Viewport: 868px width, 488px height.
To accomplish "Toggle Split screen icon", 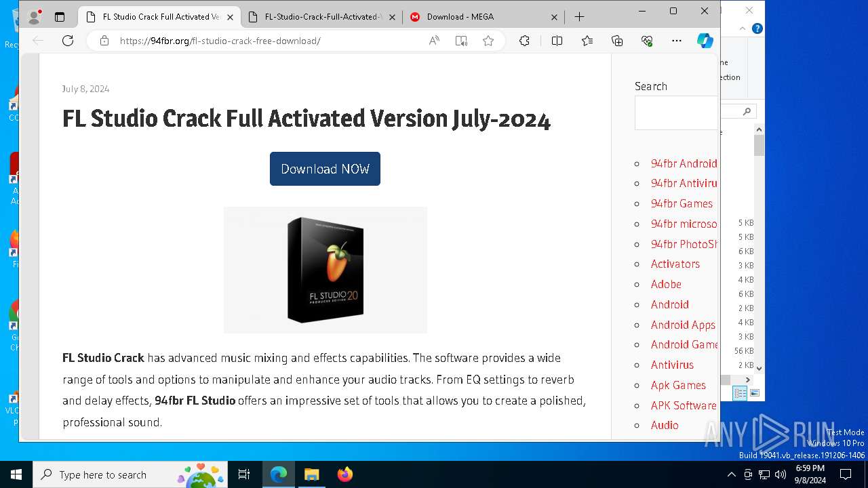I will coord(557,41).
